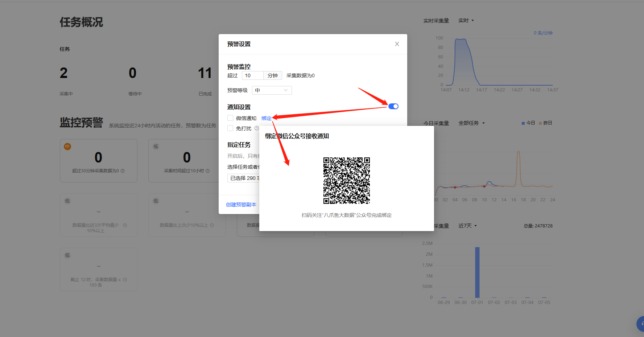Toggle the 通知设置 switch

click(393, 106)
